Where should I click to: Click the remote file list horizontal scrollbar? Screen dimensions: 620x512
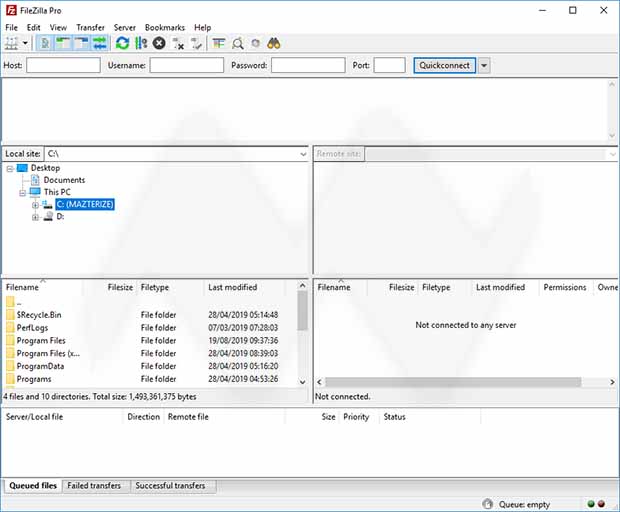[x=453, y=382]
